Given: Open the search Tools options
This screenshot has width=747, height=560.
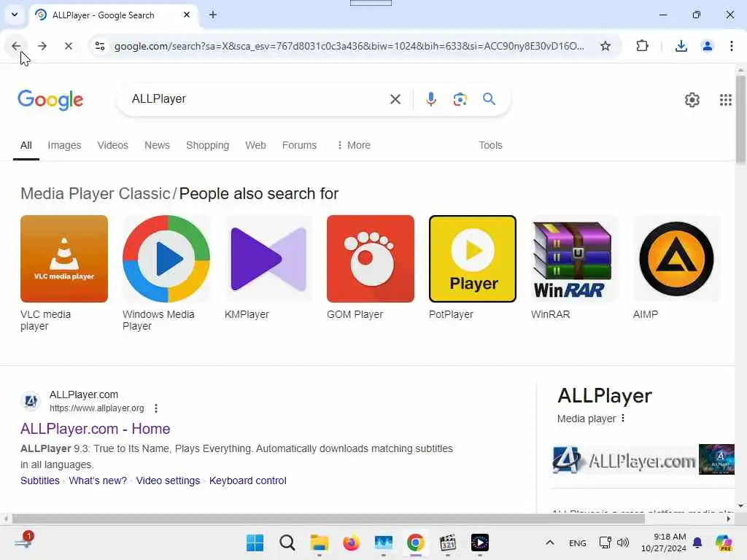Looking at the screenshot, I should click(491, 145).
